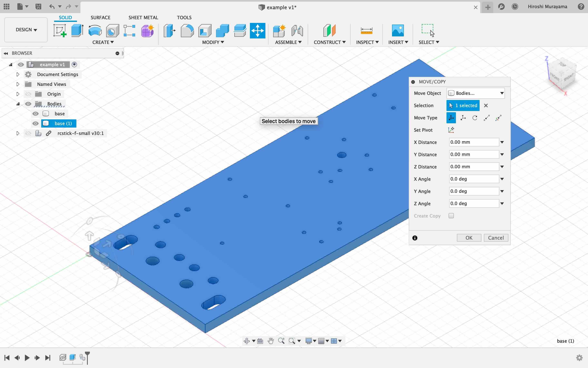
Task: Click the Y Distance input field
Action: click(474, 154)
